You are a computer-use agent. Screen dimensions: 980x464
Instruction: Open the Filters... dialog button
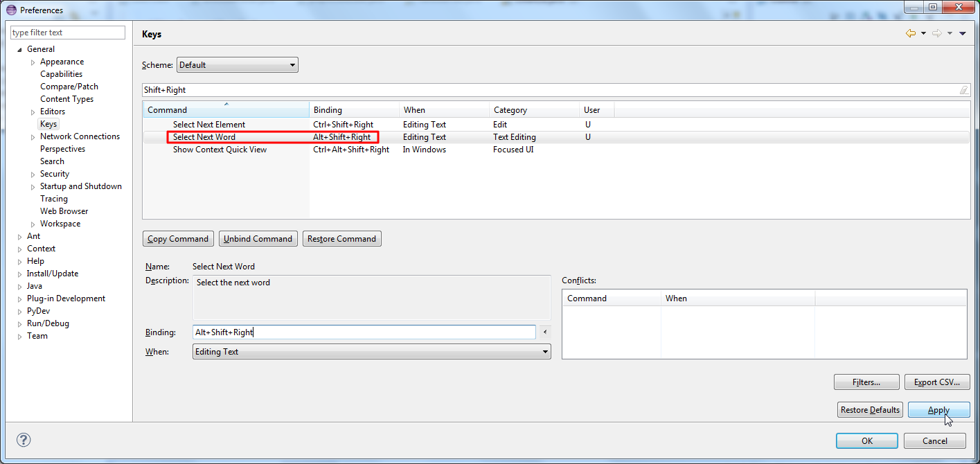tap(866, 382)
